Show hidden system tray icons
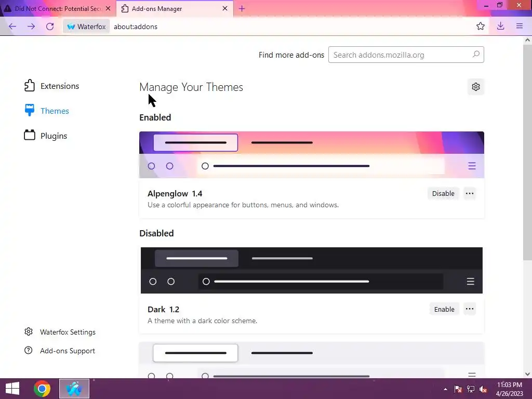 445,389
